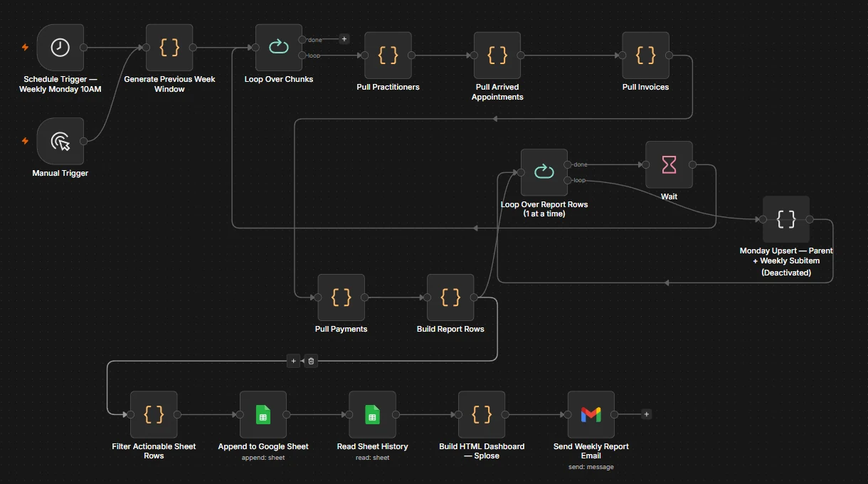Click the 'Generate Previous Week Window' label
Viewport: 868px width, 484px height.
169,84
